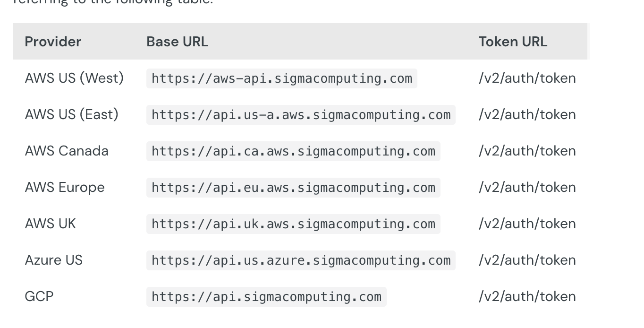Viewport: 644px width, 328px height.
Task: Click the token URL in Azure US row
Action: click(527, 260)
